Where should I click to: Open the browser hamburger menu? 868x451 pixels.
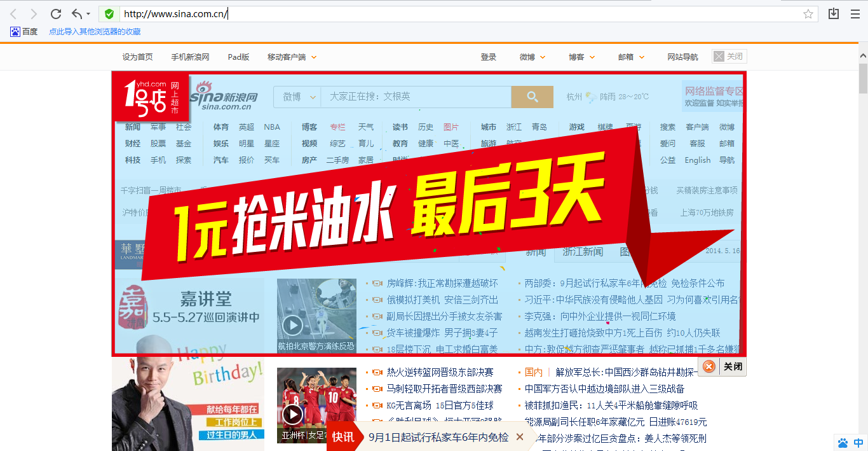855,14
